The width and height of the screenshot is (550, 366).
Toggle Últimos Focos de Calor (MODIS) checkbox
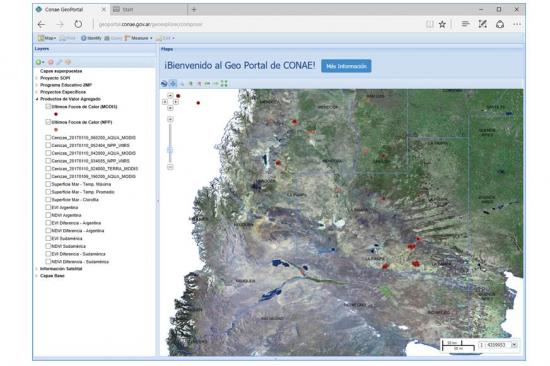pos(48,106)
